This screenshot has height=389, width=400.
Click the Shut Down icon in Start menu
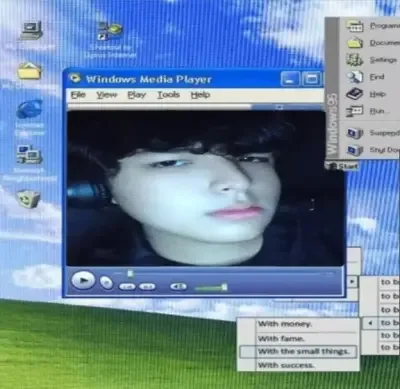[355, 150]
